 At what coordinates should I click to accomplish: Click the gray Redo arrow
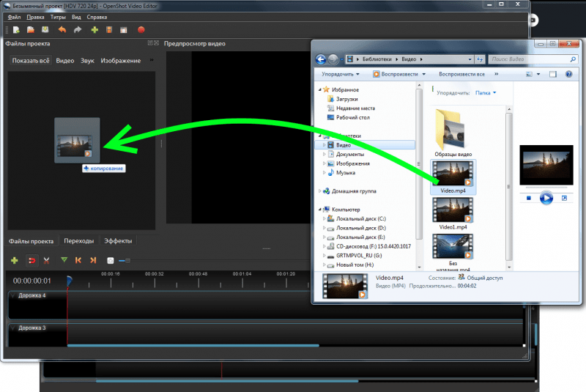[x=78, y=30]
